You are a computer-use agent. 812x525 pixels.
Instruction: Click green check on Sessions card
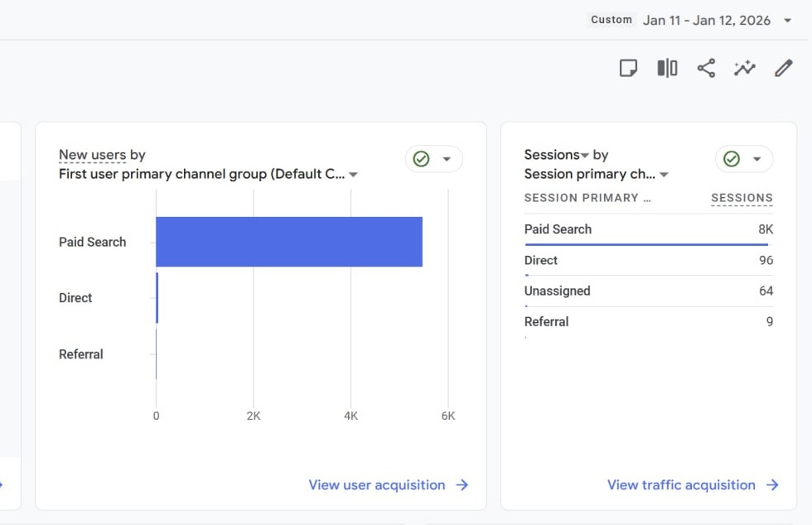(731, 159)
